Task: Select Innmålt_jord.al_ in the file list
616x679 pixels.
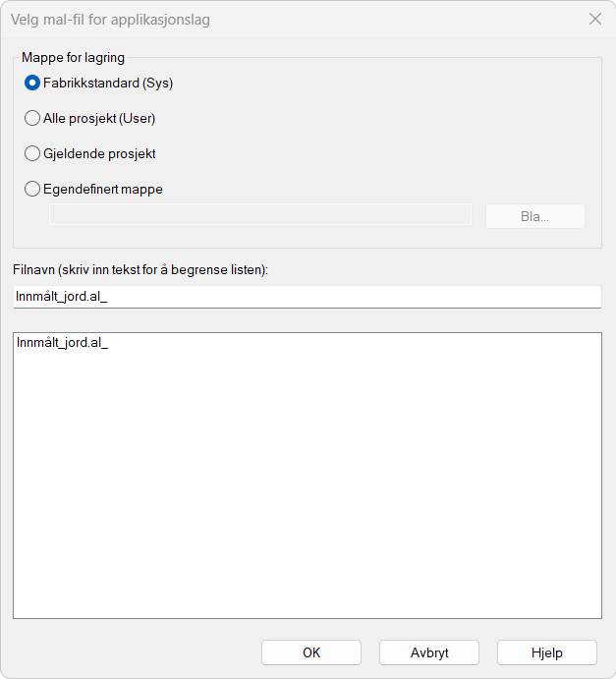Action: pos(62,344)
